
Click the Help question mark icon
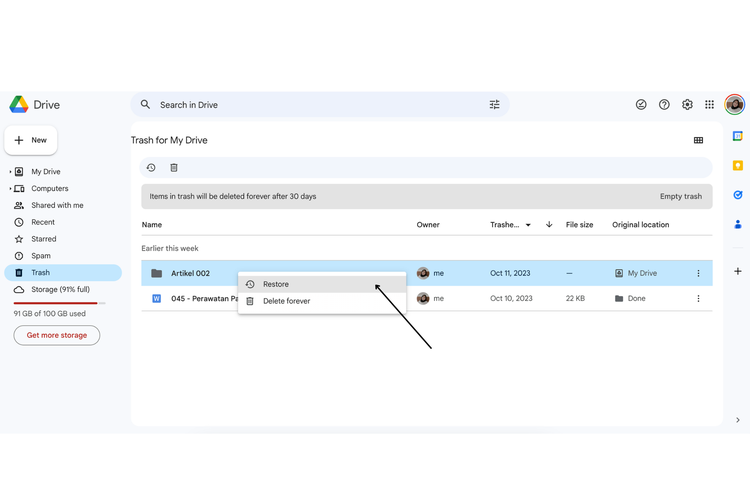click(x=664, y=105)
